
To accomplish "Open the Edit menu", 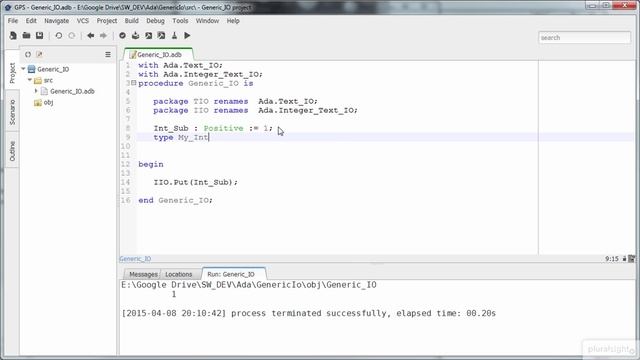I will pyautogui.click(x=31, y=21).
